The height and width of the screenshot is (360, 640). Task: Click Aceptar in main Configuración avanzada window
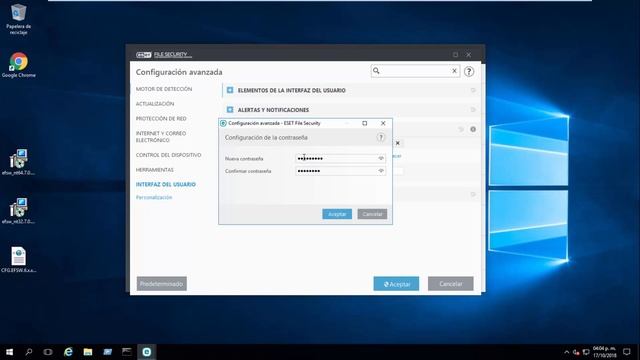[396, 284]
